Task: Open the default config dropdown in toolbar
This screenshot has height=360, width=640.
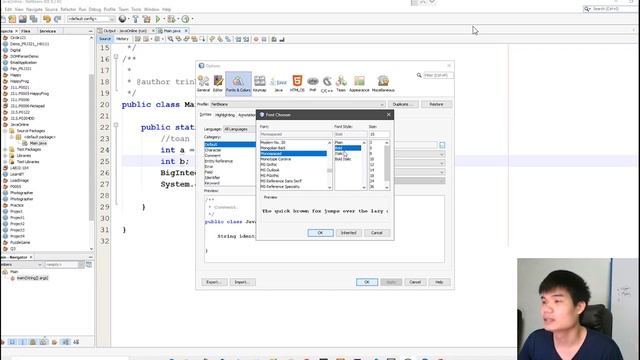Action: coord(91,19)
